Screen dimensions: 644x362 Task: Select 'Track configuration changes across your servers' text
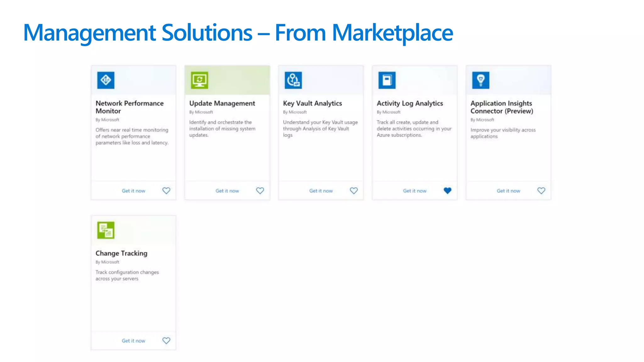[127, 275]
